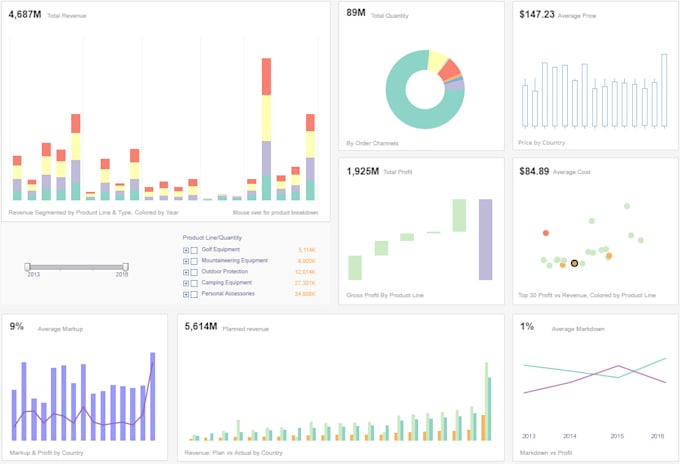Image resolution: width=680 pixels, height=464 pixels.
Task: Click the right handle of the year range slider
Action: pyautogui.click(x=125, y=267)
